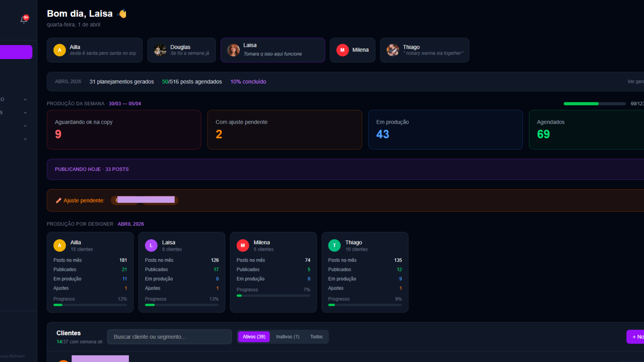The width and height of the screenshot is (644, 362).
Task: Select the Ativos (39) filter tab
Action: [x=254, y=337]
